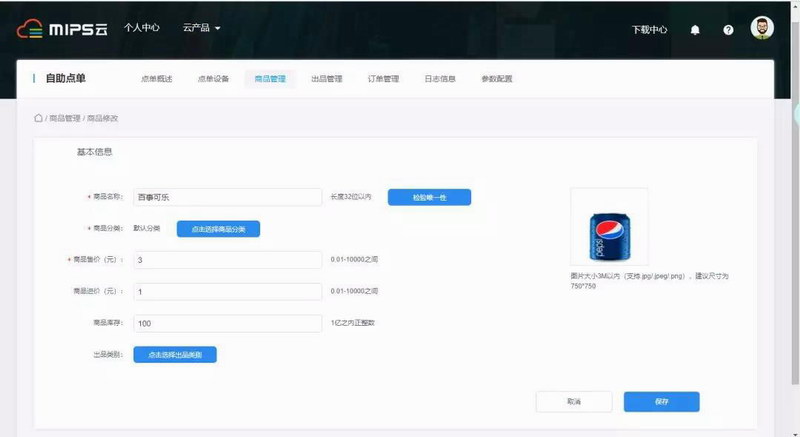Click the help question mark icon
800x437 pixels.
click(728, 29)
